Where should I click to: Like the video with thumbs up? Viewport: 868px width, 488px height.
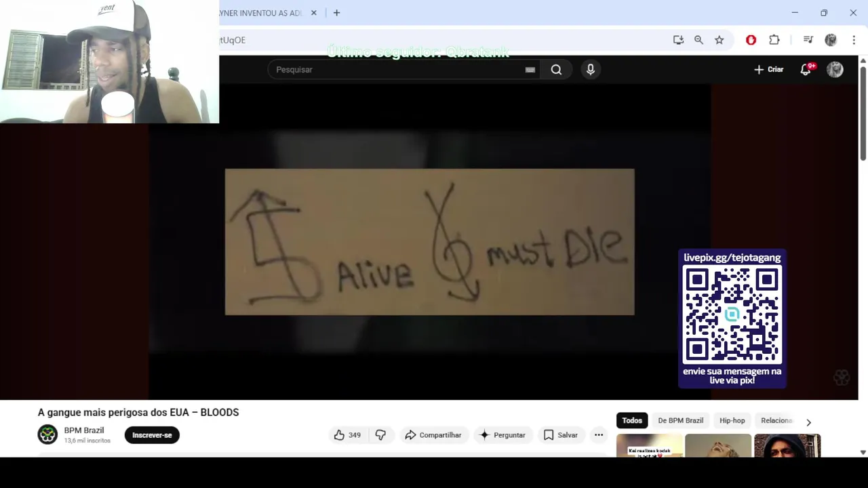[x=347, y=435]
